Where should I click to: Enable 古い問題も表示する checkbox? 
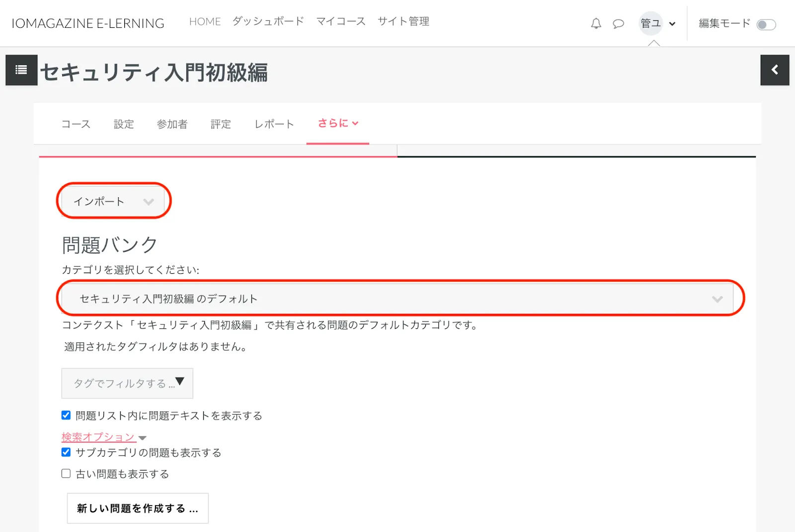pyautogui.click(x=66, y=473)
